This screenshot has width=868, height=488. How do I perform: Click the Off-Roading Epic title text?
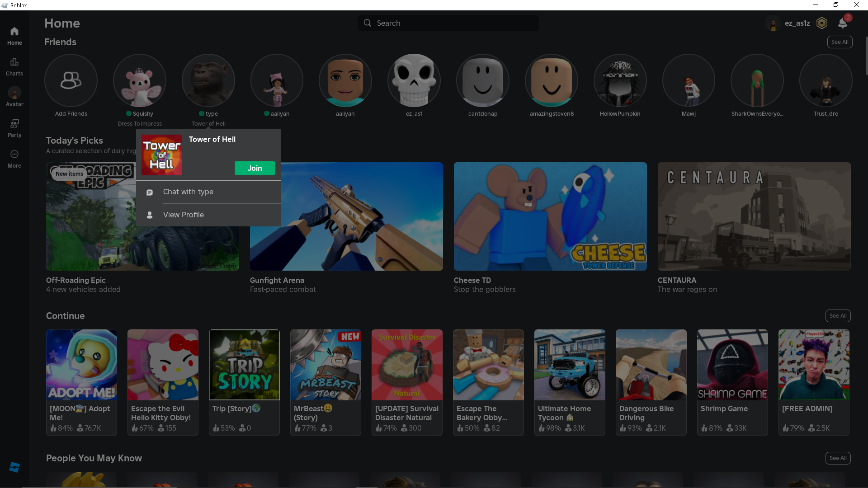coord(76,280)
